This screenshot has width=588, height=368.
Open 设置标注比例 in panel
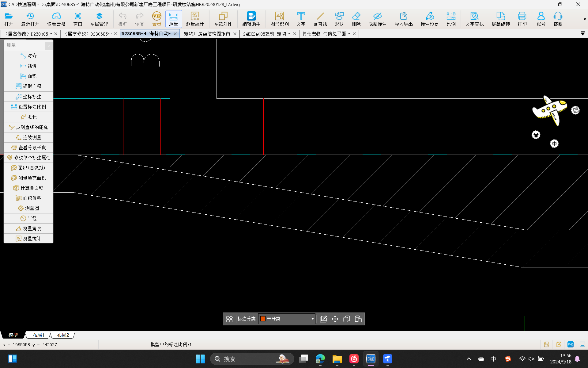click(x=28, y=107)
